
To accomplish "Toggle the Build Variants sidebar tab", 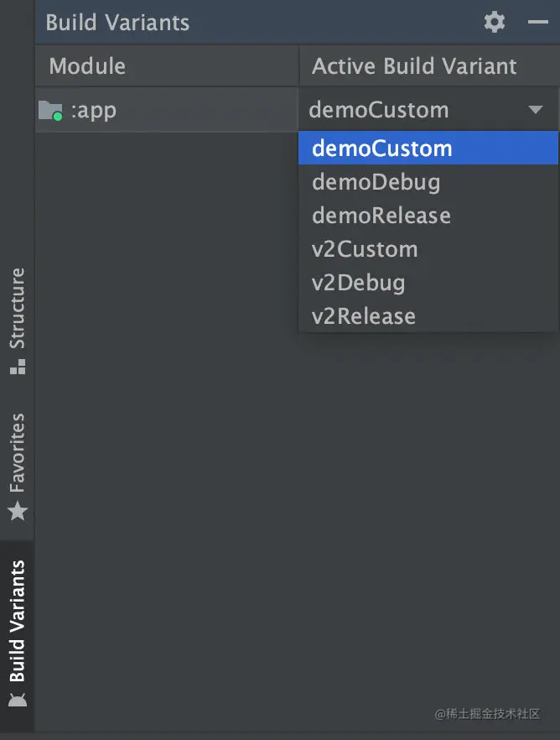I will click(18, 621).
